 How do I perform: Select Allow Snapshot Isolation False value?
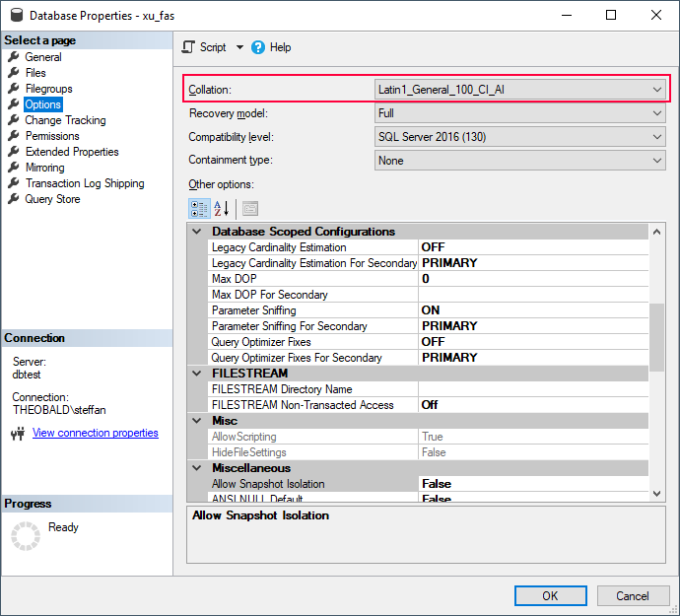coord(533,484)
